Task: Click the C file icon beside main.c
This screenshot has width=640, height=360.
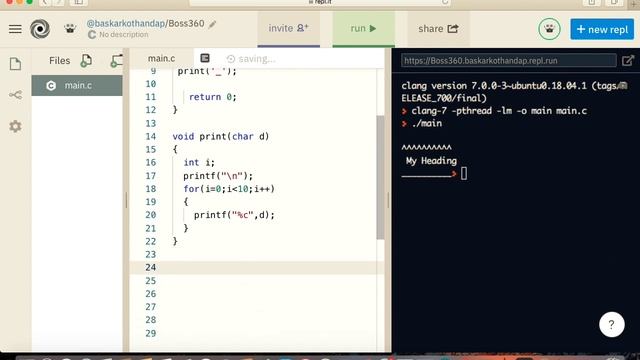Action: (51, 85)
